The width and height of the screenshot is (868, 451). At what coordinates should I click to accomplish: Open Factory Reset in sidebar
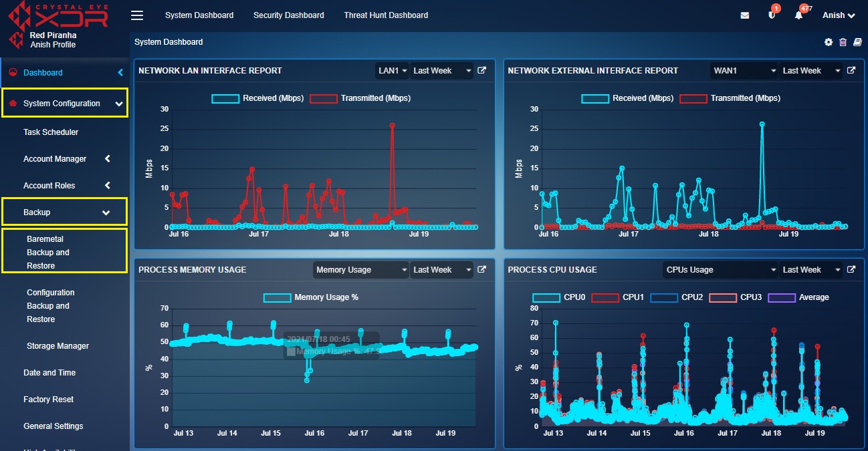48,400
